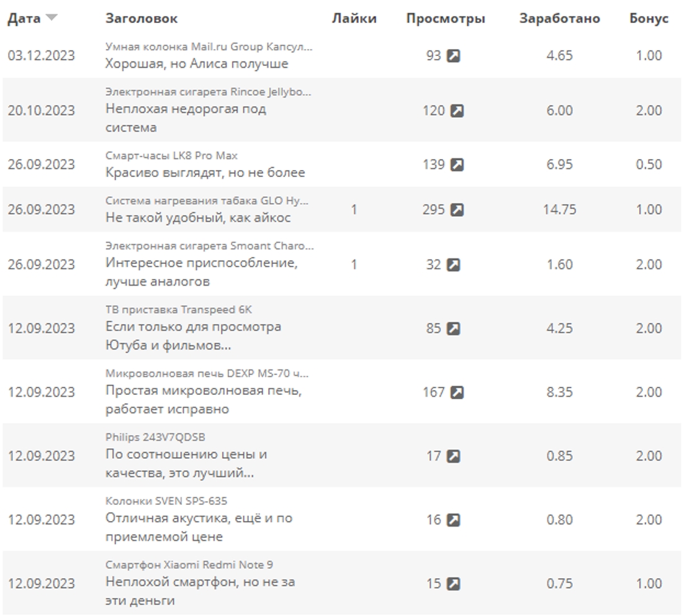Click earned value 6.95
The height and width of the screenshot is (616, 684).
coord(560,165)
